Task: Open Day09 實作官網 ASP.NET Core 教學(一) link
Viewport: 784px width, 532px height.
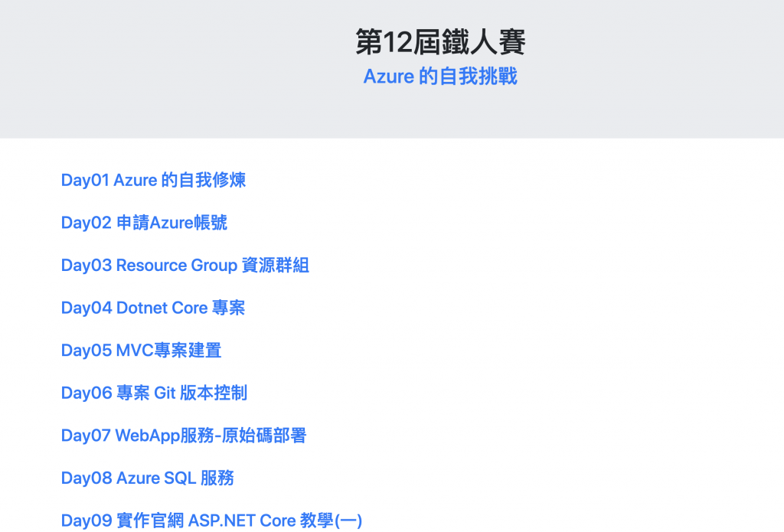Action: (211, 520)
